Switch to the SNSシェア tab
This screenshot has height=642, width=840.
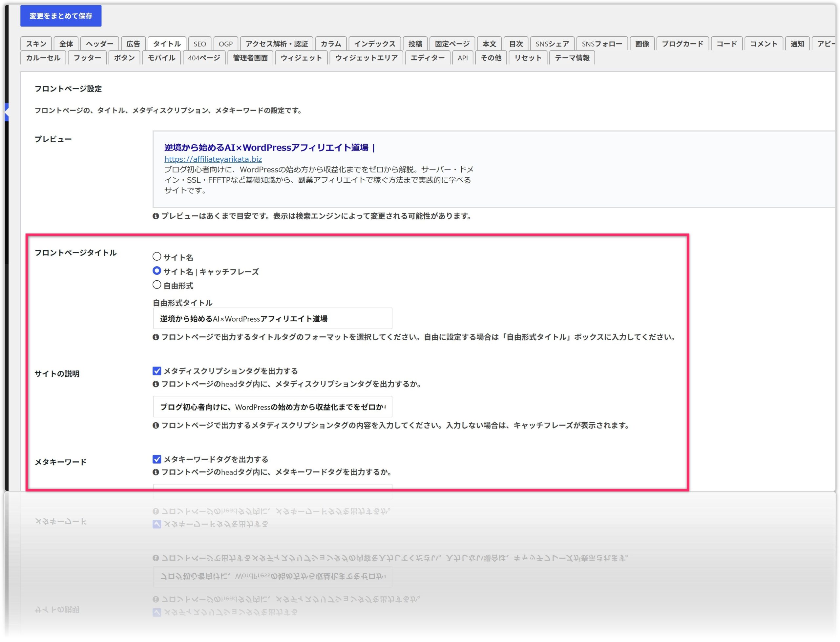pyautogui.click(x=552, y=44)
